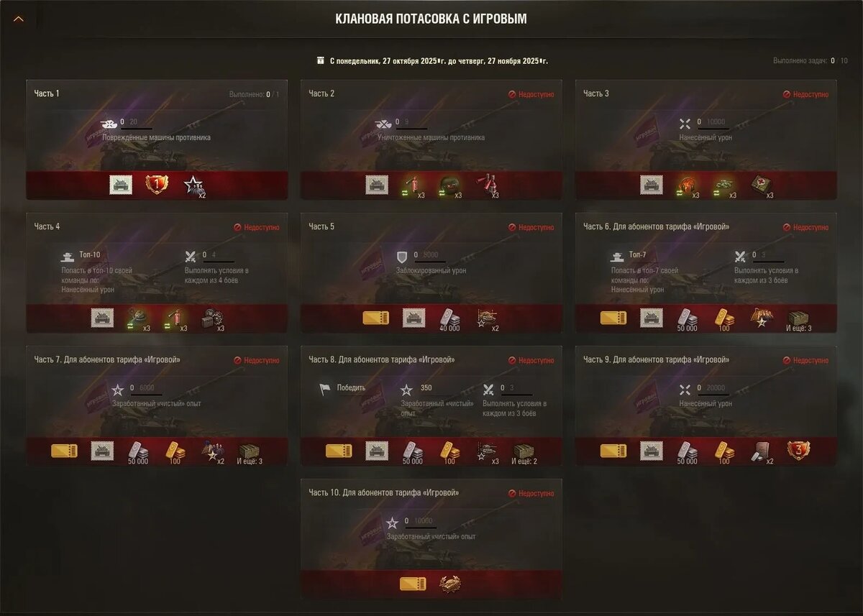Screen dimensions: 863x616
Task: Click the tank stamp reward in Часть 2
Action: (377, 185)
